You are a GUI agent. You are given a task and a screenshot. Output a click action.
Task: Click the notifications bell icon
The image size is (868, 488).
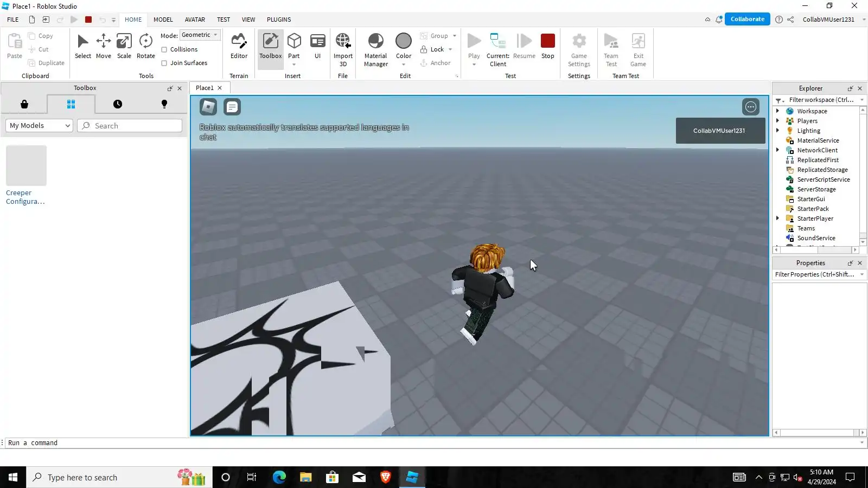click(x=719, y=20)
